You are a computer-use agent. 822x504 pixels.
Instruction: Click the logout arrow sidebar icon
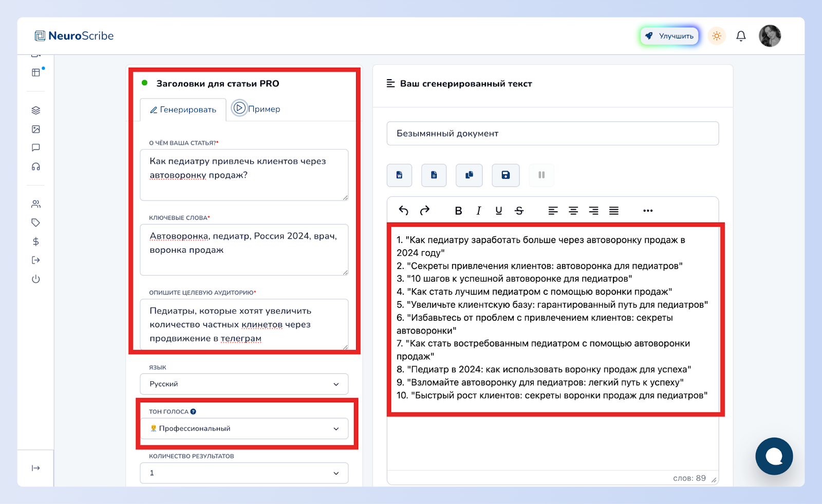pyautogui.click(x=36, y=260)
